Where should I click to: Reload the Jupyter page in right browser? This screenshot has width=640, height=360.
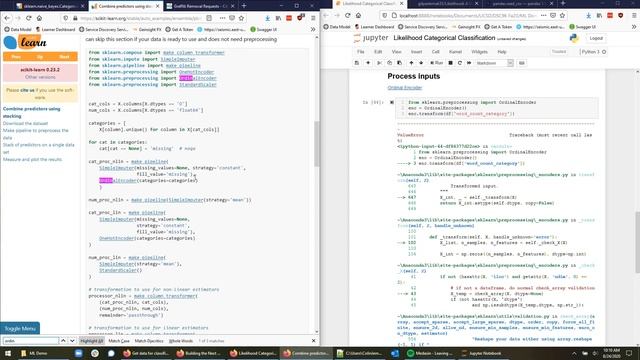(x=347, y=15)
